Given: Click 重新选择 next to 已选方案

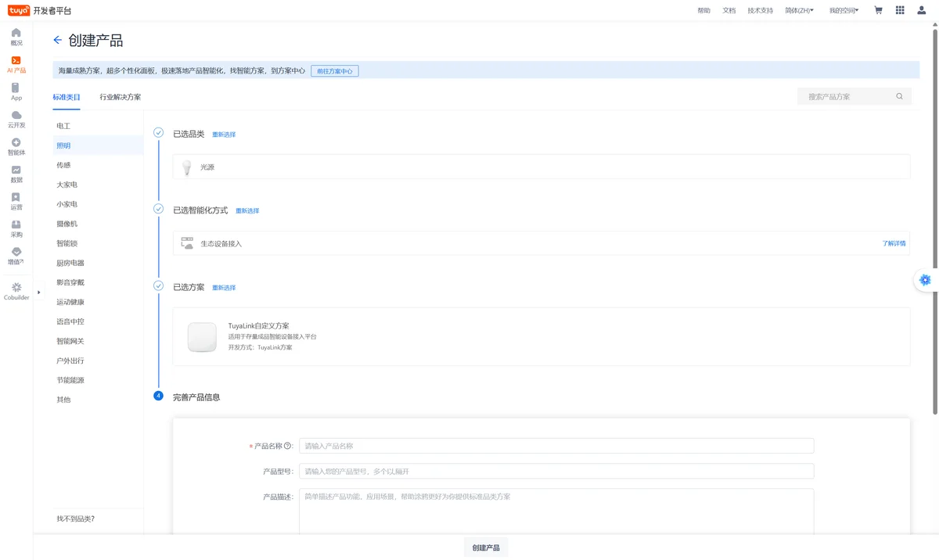Looking at the screenshot, I should 224,288.
